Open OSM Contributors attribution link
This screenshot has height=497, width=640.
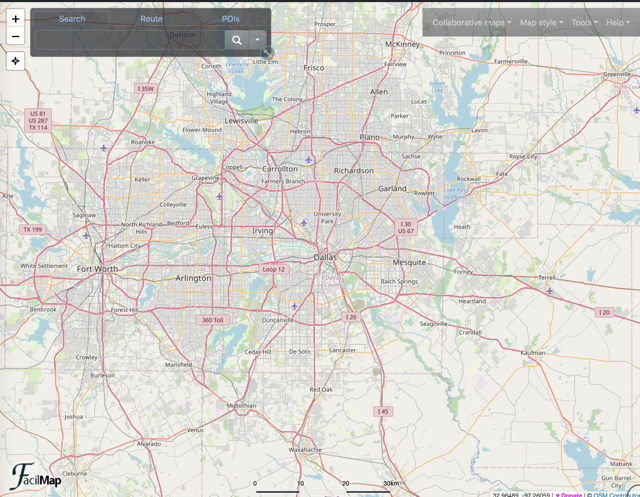(616, 495)
